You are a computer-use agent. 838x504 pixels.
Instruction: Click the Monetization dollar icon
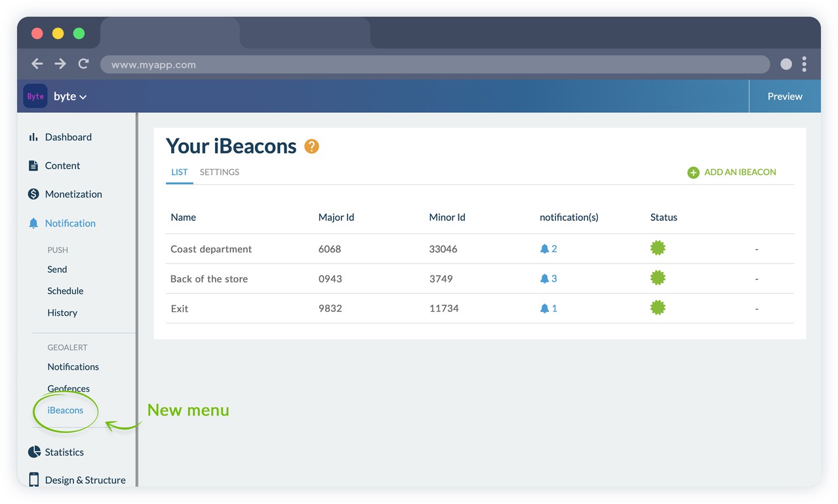coord(33,194)
